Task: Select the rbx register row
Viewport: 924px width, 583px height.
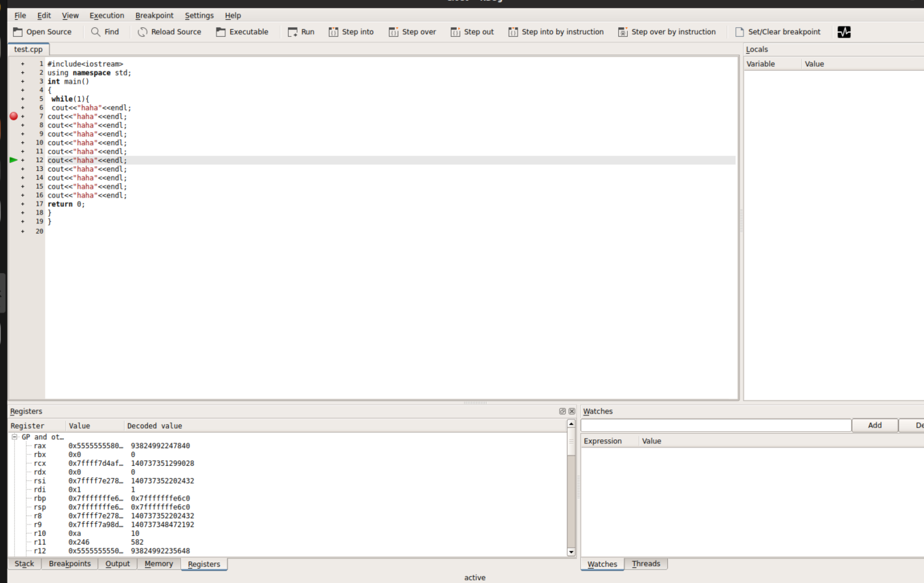Action: pos(287,455)
